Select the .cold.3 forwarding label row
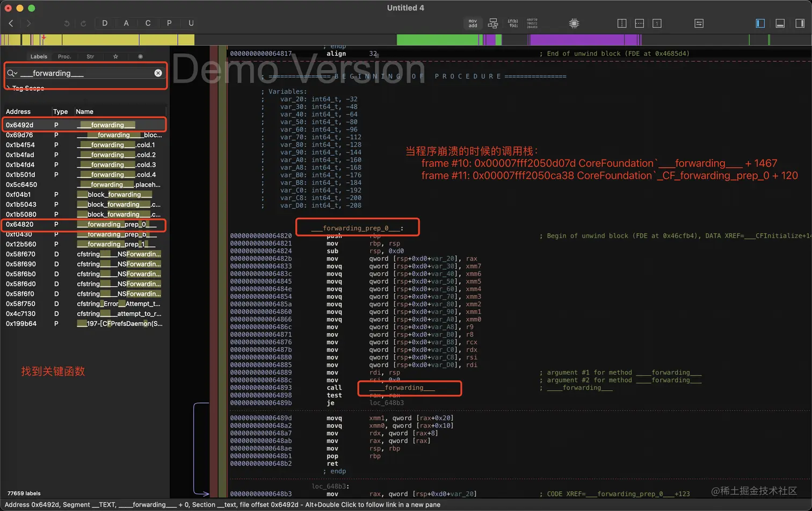The image size is (812, 511). tap(84, 165)
